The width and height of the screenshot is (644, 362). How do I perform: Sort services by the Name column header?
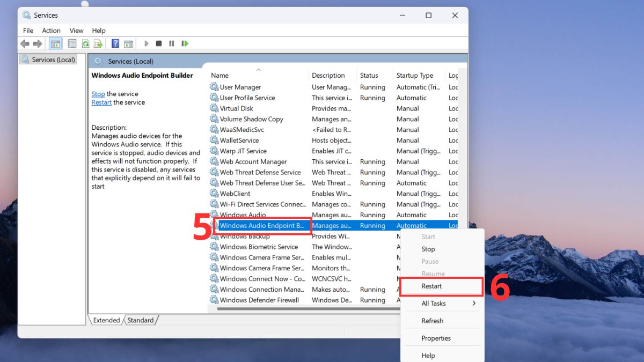pos(220,76)
